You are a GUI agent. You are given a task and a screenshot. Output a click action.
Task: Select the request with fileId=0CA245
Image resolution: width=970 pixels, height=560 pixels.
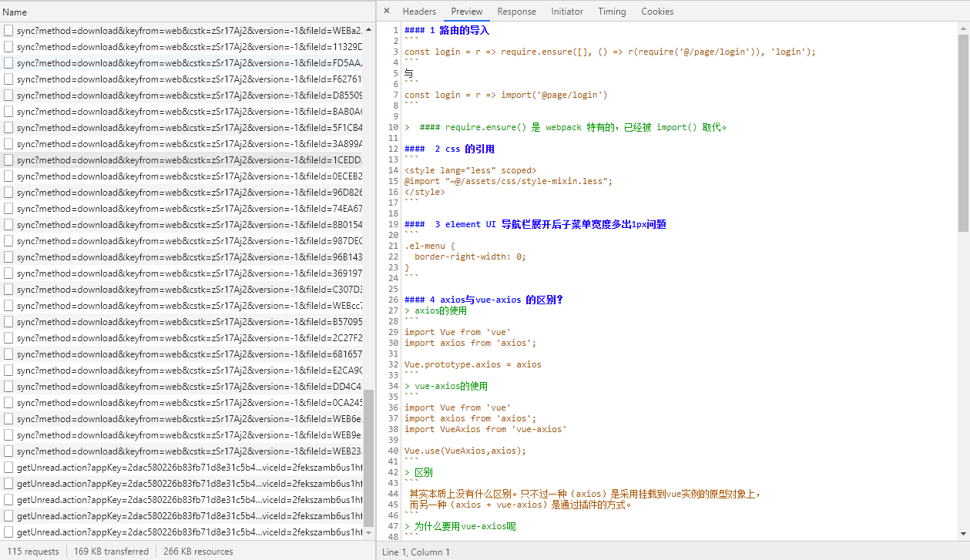tap(182, 402)
